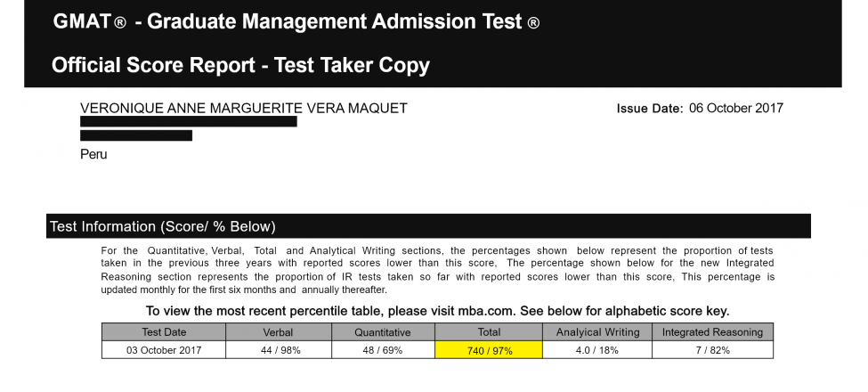Click the Integrated Reasoning column header
This screenshot has width=868, height=392.
click(x=712, y=332)
